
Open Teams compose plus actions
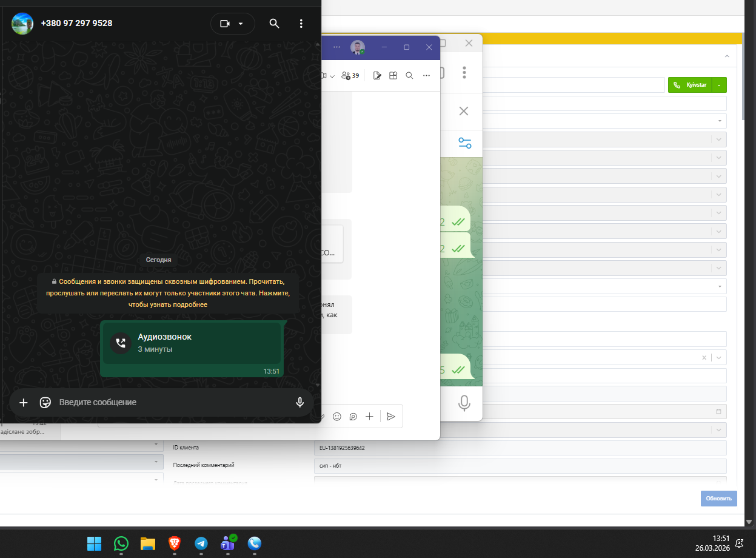pyautogui.click(x=369, y=416)
